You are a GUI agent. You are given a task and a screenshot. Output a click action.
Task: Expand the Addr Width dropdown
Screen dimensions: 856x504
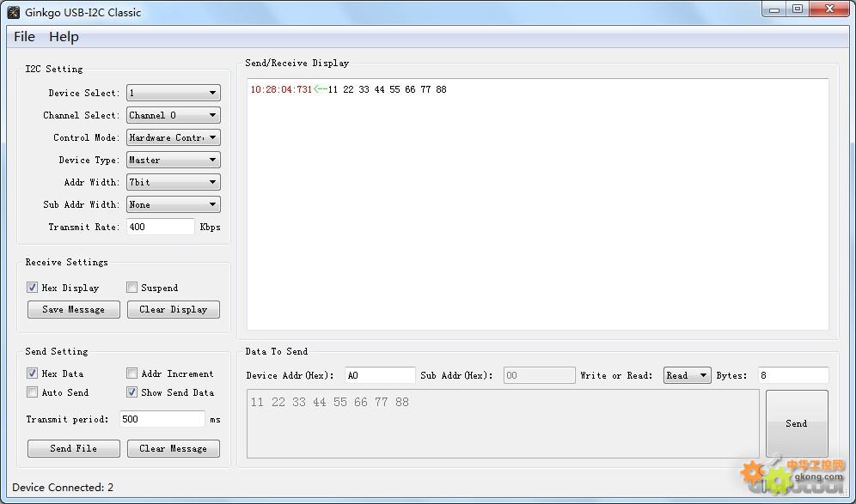tap(174, 182)
